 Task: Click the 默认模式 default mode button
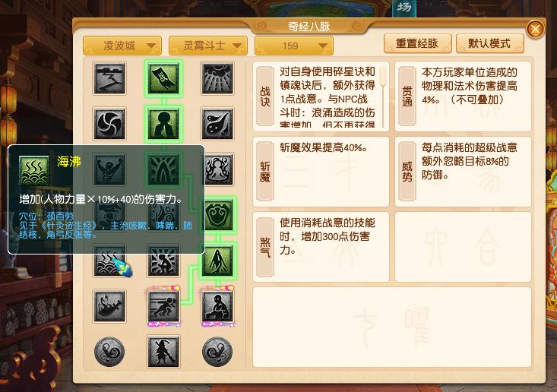coord(490,43)
